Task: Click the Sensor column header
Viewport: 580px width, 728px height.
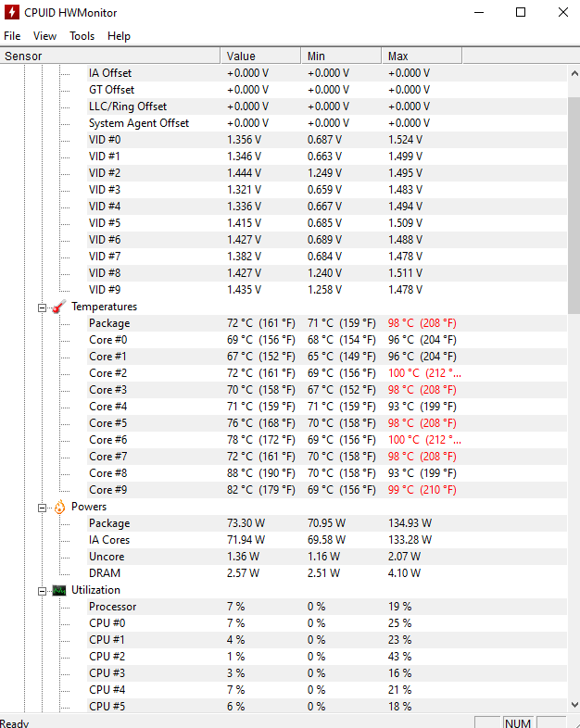Action: [110, 56]
